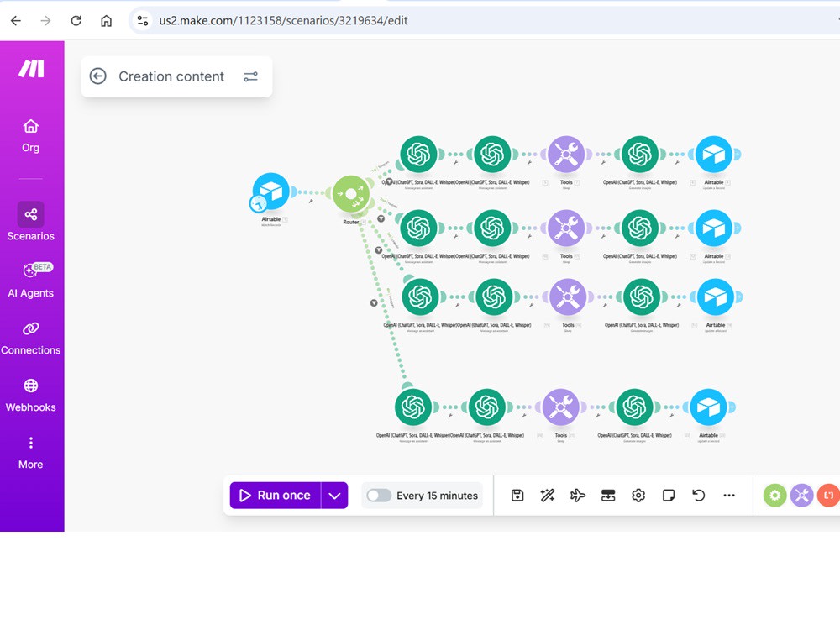Open first OpenAI module in third row
840x630 pixels.
[x=421, y=297]
